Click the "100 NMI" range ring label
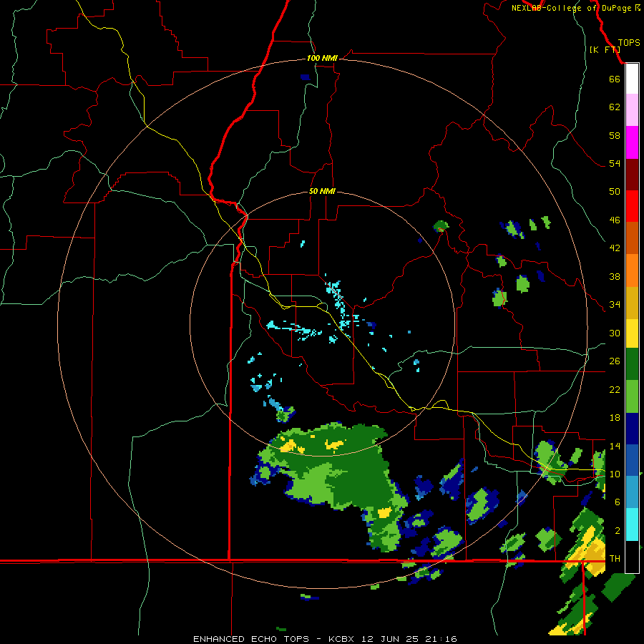Viewport: 644px width, 644px height. (322, 59)
